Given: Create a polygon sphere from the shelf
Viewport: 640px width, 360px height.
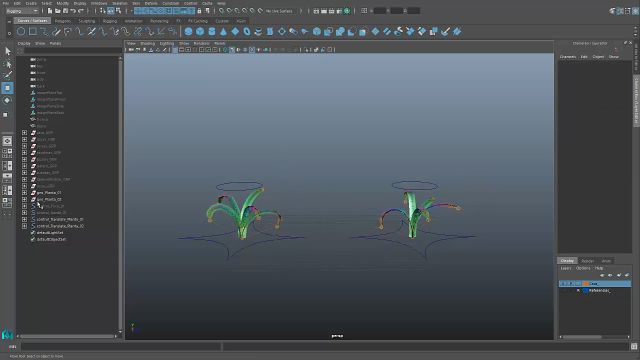Looking at the screenshot, I should (x=188, y=31).
